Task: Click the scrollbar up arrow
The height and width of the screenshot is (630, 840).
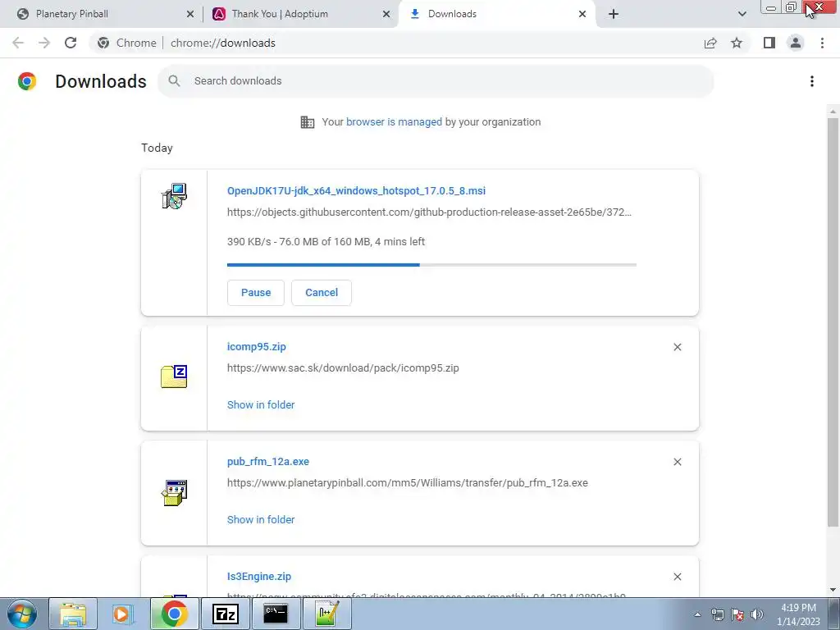Action: coord(833,112)
